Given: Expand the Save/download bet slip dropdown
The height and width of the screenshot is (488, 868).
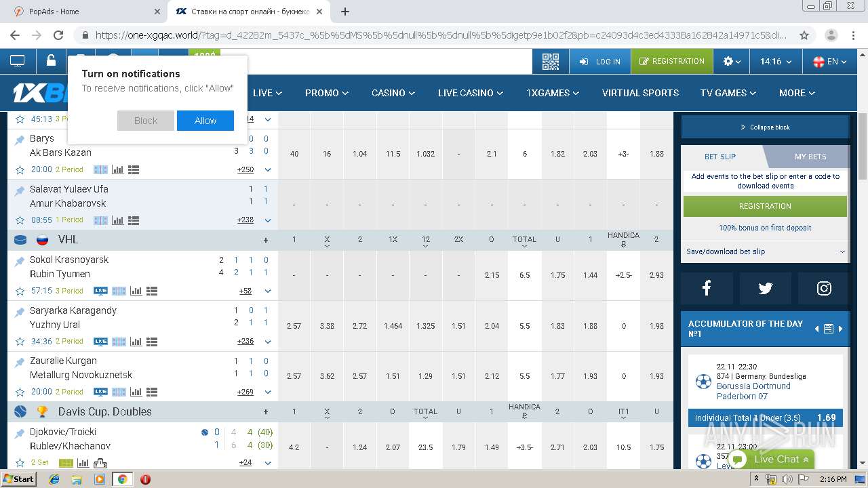Looking at the screenshot, I should 765,251.
